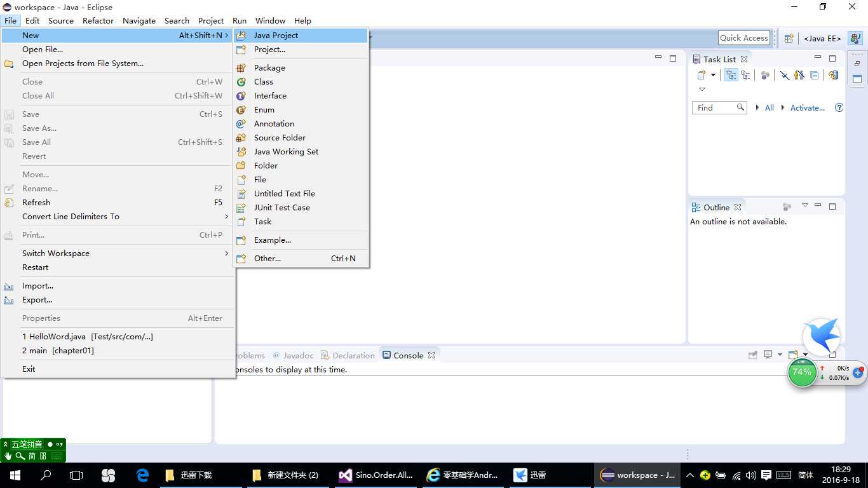Click Synchronize Changed icon in Task List
The image size is (868, 488).
[833, 75]
